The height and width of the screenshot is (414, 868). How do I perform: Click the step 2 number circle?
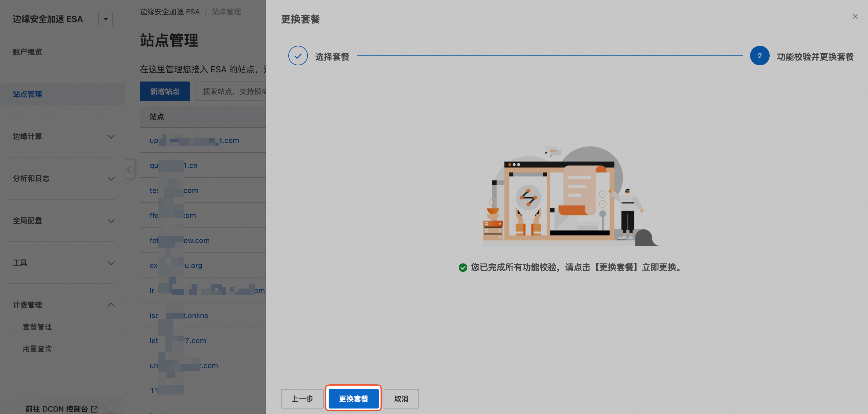pos(760,56)
